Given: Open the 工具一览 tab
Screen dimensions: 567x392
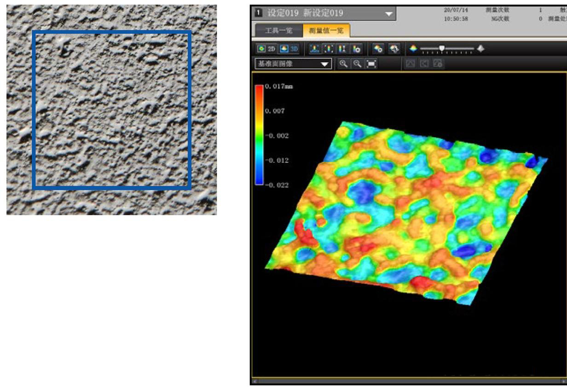Looking at the screenshot, I should (279, 31).
